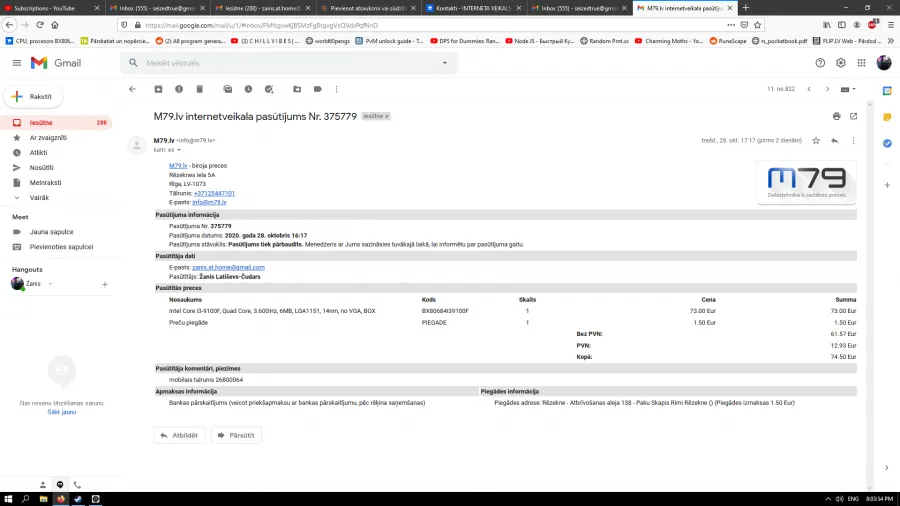Image resolution: width=900 pixels, height=506 pixels.
Task: Focus the Meklēt vēstulēs search field
Action: [x=290, y=63]
